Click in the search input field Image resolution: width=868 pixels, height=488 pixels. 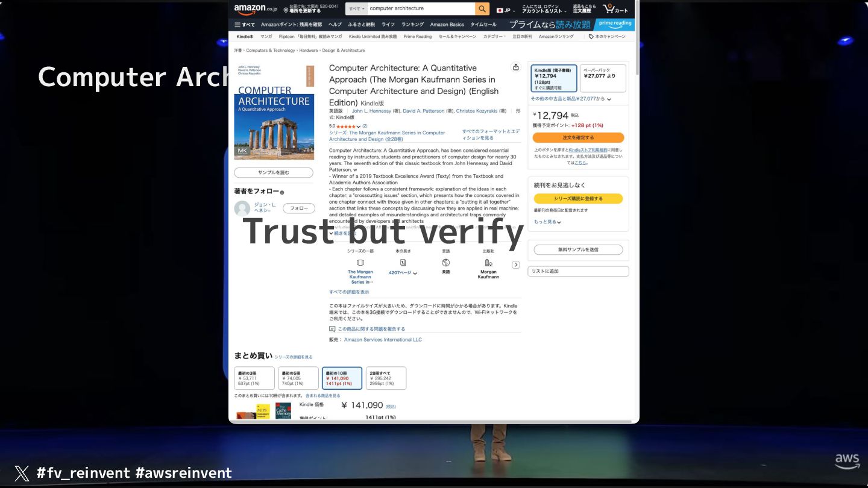coord(421,9)
